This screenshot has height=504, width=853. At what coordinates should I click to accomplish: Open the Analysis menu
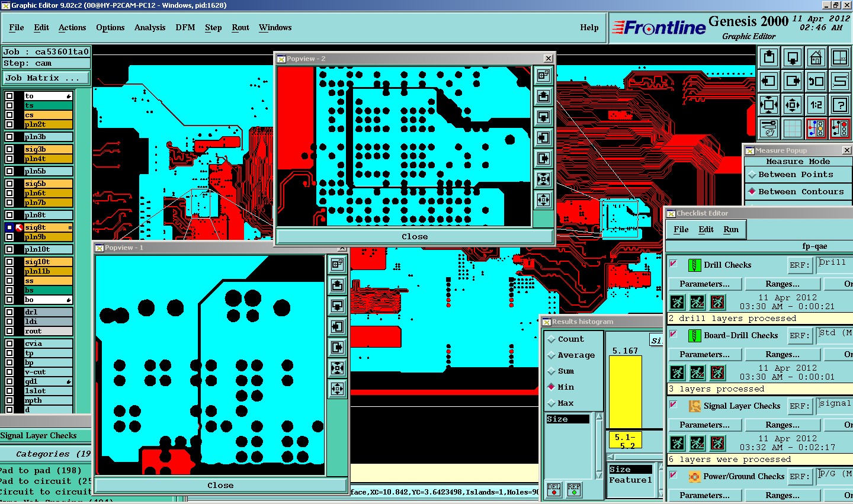pyautogui.click(x=150, y=27)
